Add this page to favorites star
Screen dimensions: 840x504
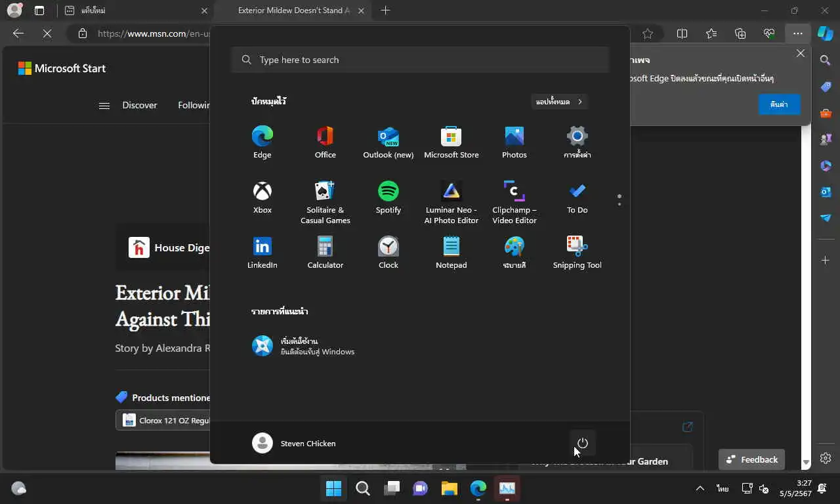[648, 33]
